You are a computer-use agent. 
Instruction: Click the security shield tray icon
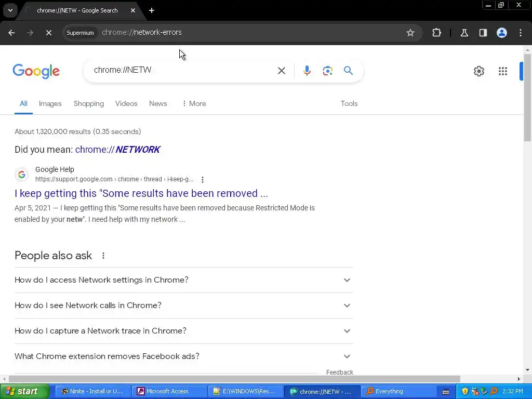tap(465, 391)
